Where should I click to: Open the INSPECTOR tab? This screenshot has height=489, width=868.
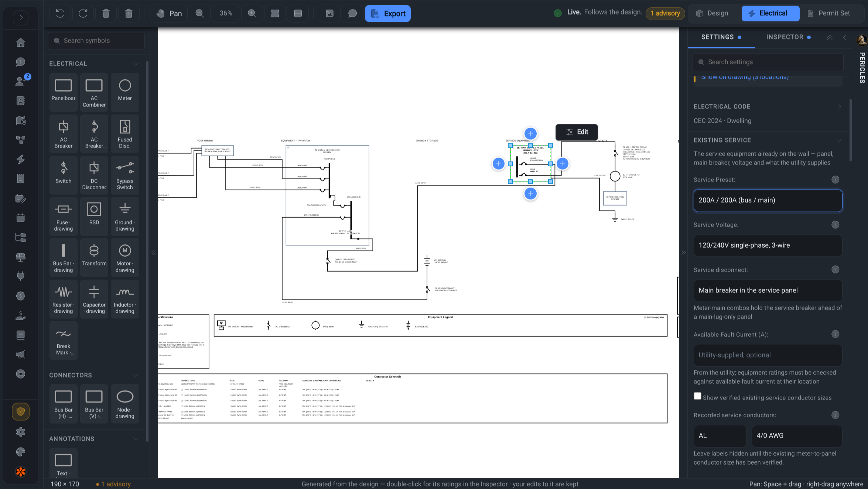(788, 37)
